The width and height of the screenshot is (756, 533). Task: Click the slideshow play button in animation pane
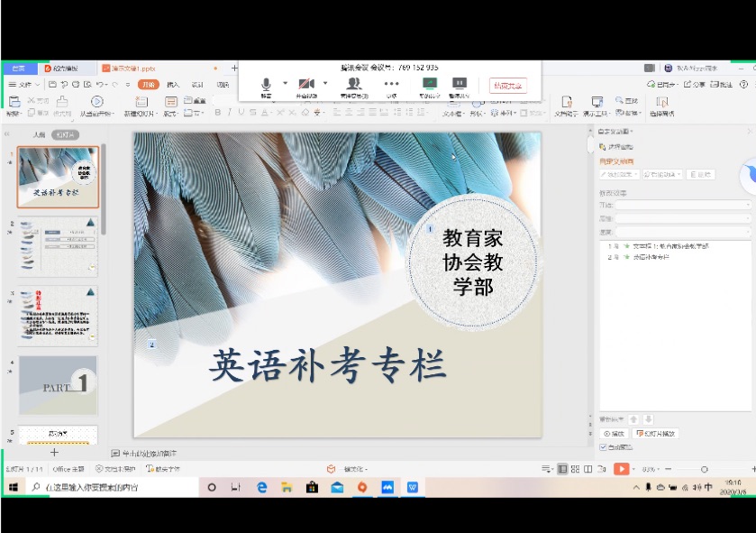(647, 434)
